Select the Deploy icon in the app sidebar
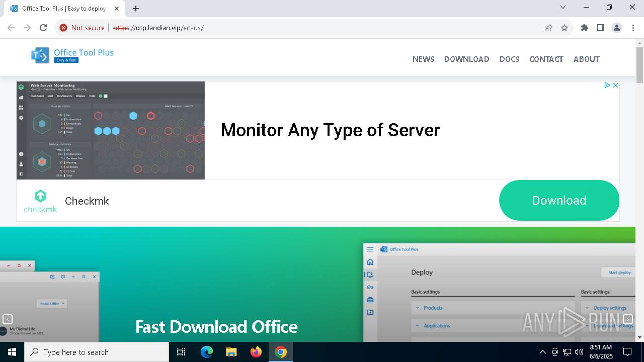This screenshot has height=362, width=644. (x=370, y=275)
